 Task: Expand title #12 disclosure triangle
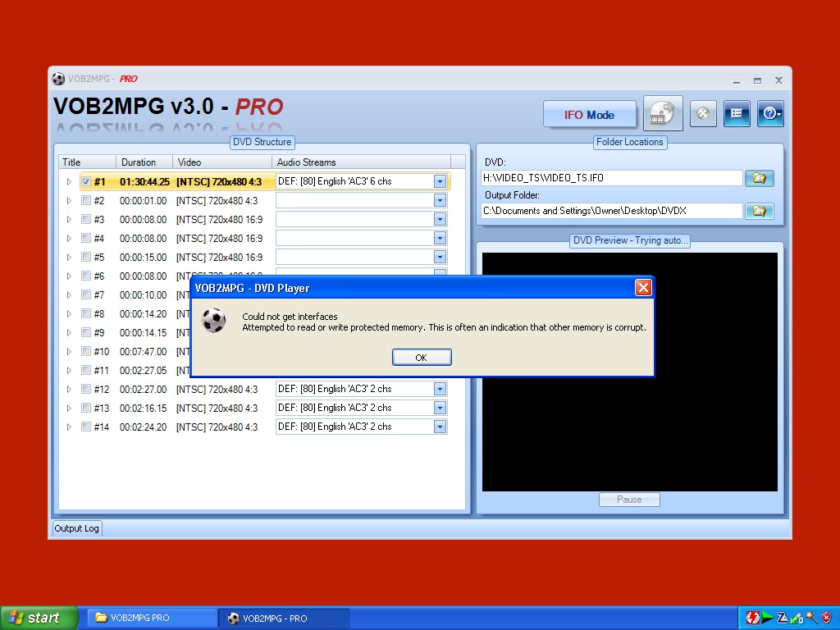(69, 389)
